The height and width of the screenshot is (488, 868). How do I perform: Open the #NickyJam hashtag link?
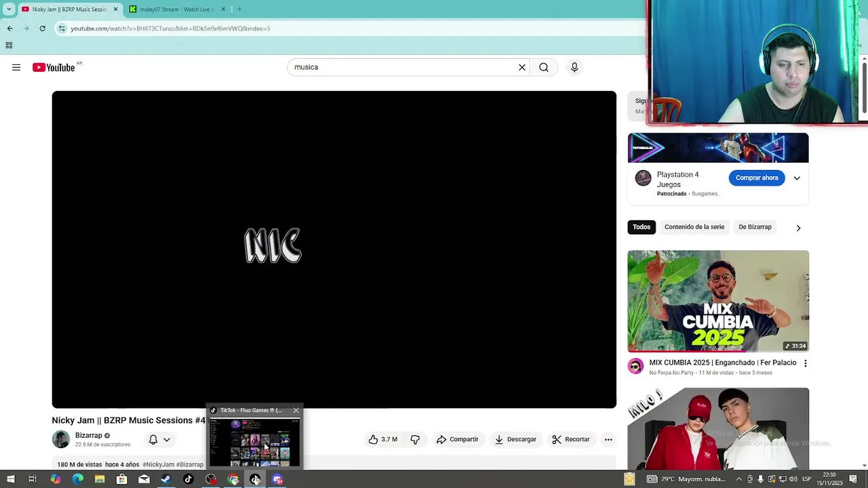click(x=158, y=465)
